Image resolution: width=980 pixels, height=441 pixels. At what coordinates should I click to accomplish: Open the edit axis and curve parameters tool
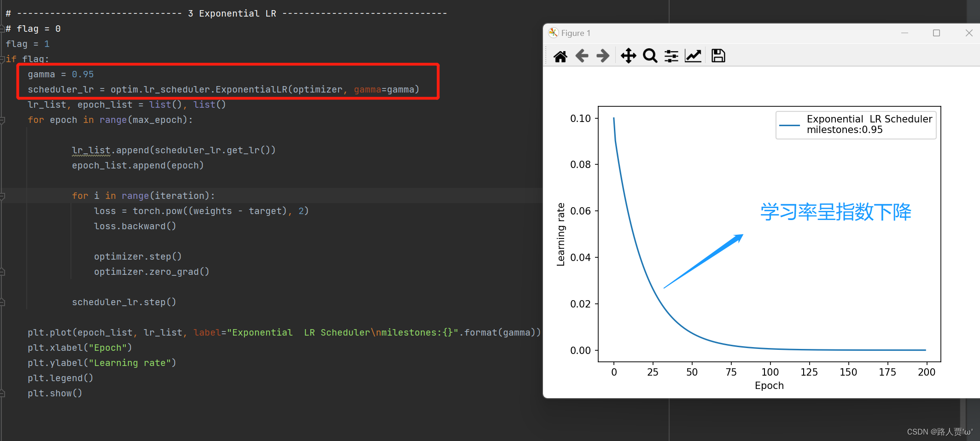(x=693, y=56)
